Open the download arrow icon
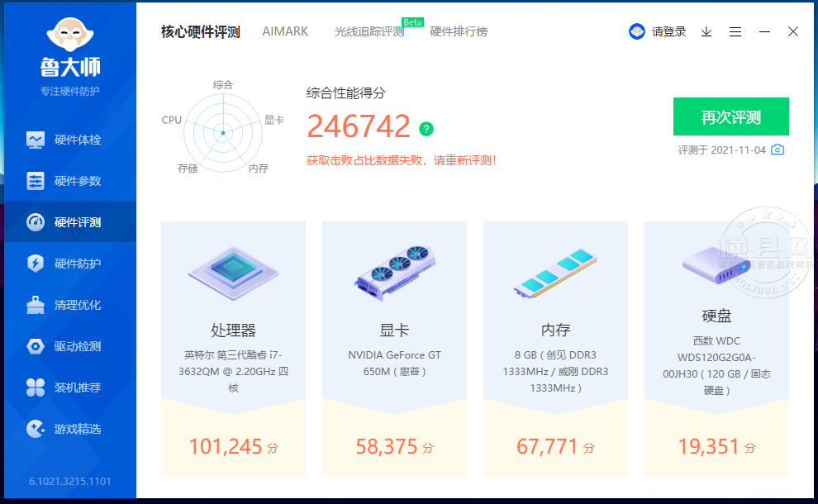Image resolution: width=818 pixels, height=504 pixels. point(706,32)
